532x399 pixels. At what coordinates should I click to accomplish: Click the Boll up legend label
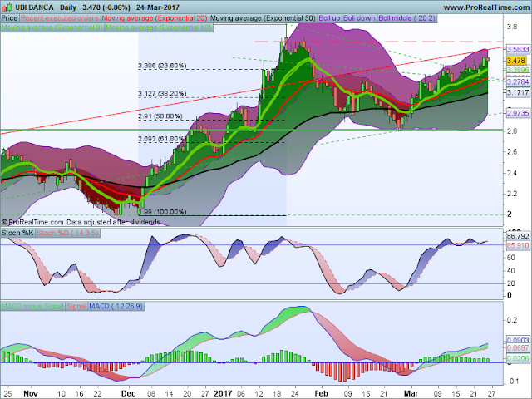[329, 18]
